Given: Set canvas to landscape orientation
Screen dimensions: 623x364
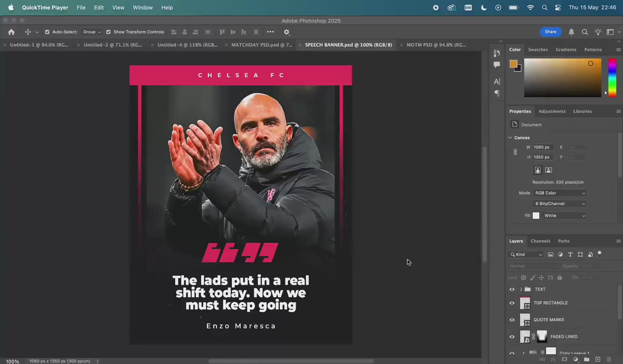Looking at the screenshot, I should click(x=549, y=170).
